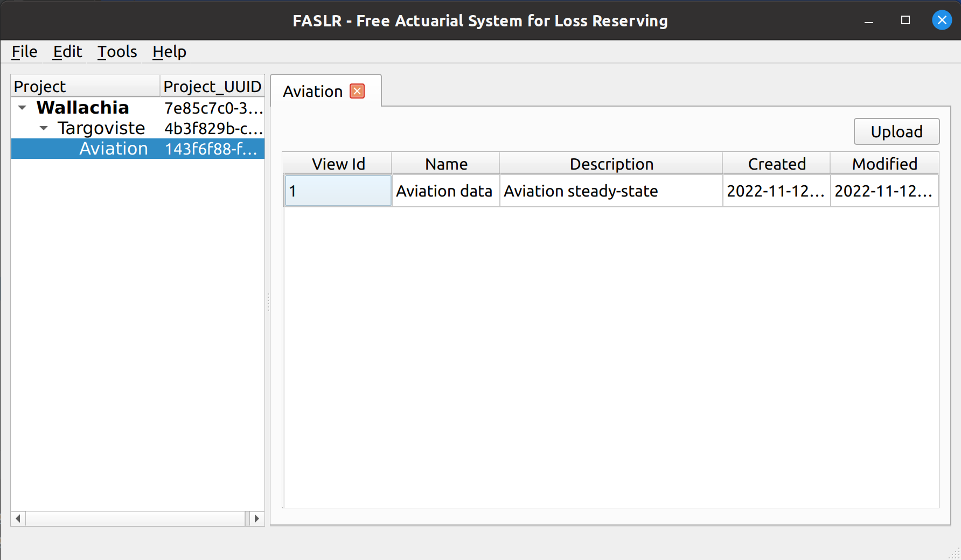Click the Upload button
Viewport: 961px width, 560px height.
click(896, 131)
